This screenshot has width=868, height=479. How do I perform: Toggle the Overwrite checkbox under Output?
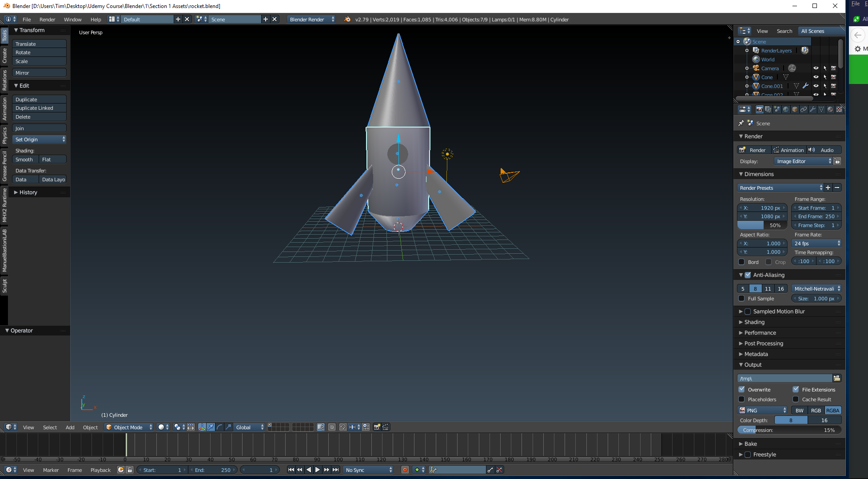741,389
